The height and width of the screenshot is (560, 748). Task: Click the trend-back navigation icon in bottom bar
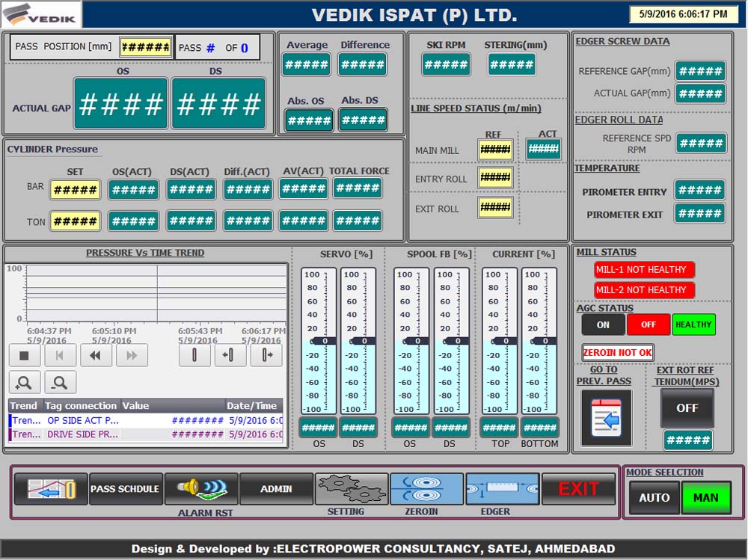pyautogui.click(x=51, y=489)
